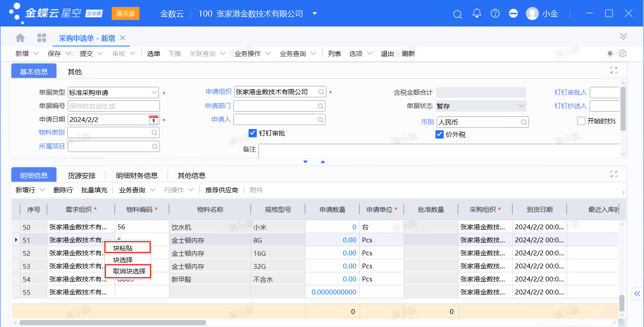Click the vertical scrollbar of the basic info panel
The width and height of the screenshot is (644, 327).
click(623, 109)
